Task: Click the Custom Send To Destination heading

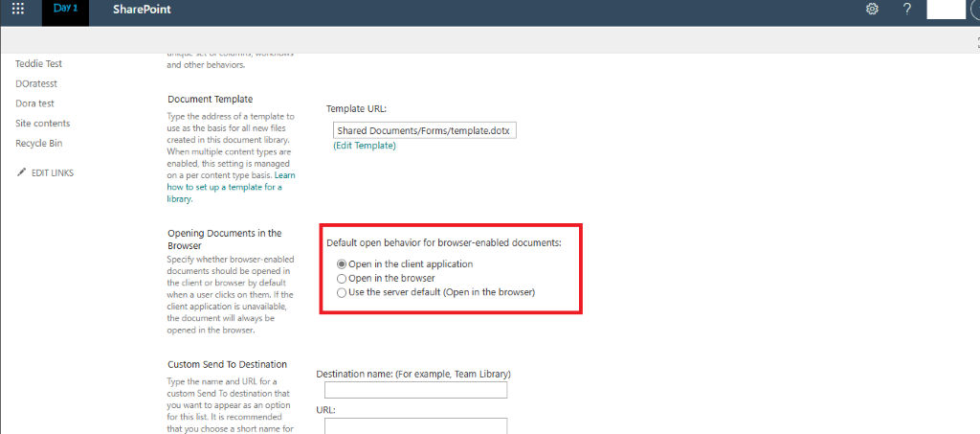Action: click(228, 364)
